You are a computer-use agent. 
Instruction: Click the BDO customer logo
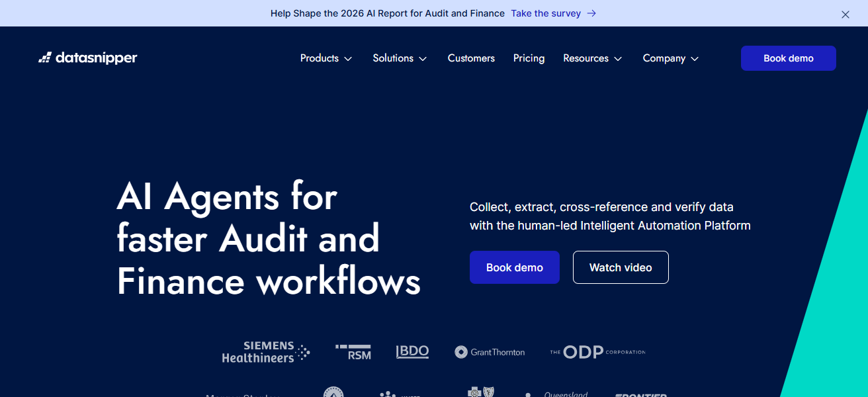click(x=412, y=352)
